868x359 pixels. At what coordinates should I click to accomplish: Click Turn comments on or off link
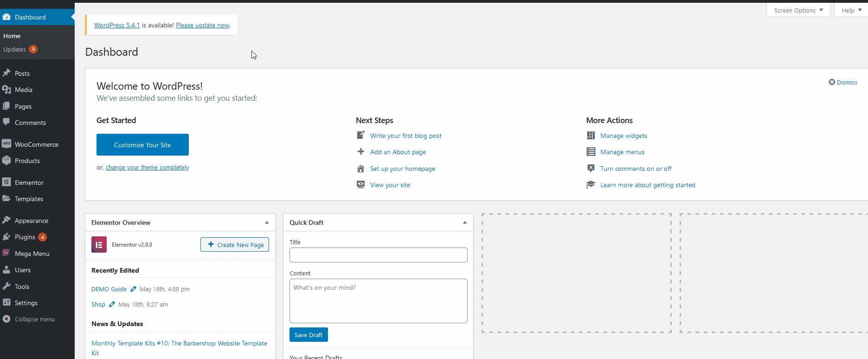(636, 169)
